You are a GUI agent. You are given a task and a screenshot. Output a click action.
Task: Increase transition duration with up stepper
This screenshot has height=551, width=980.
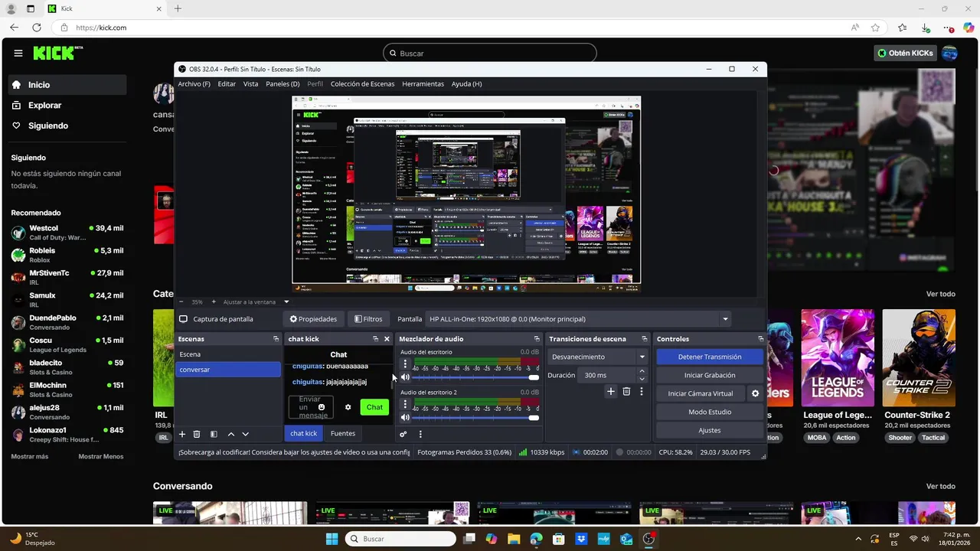tap(642, 372)
